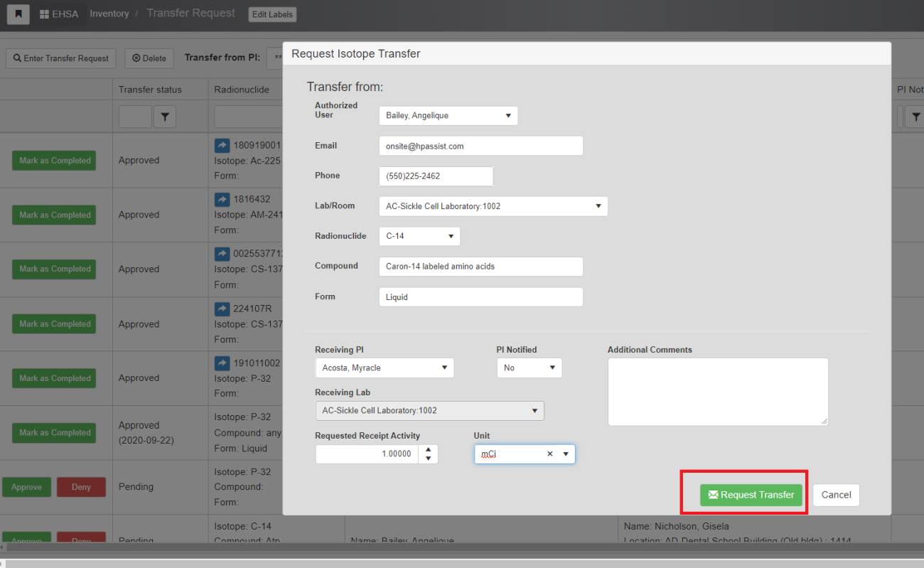Click the Email input field
The height and width of the screenshot is (568, 924).
(480, 146)
